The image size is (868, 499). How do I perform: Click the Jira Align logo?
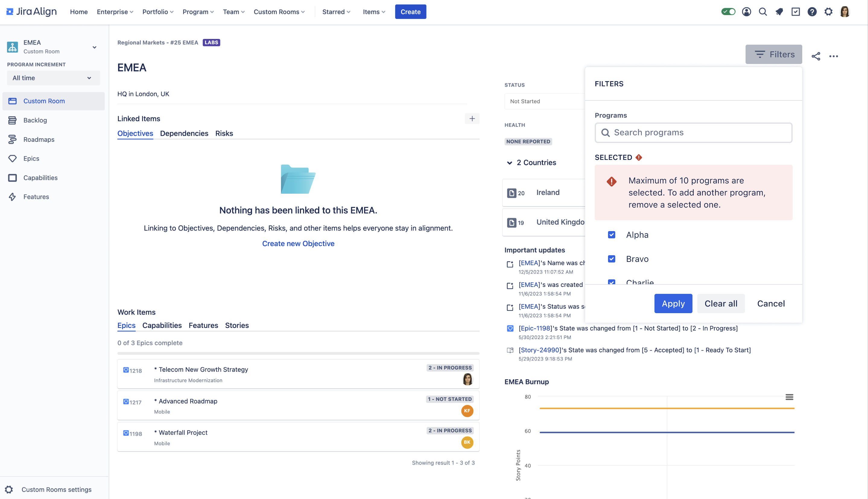(x=31, y=12)
